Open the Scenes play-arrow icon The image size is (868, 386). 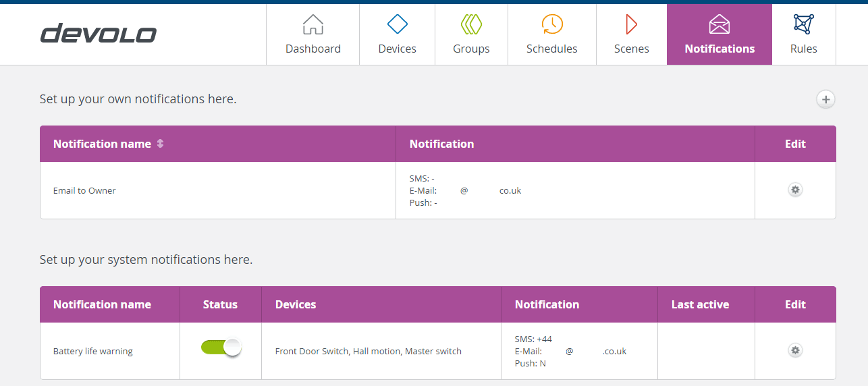[631, 25]
